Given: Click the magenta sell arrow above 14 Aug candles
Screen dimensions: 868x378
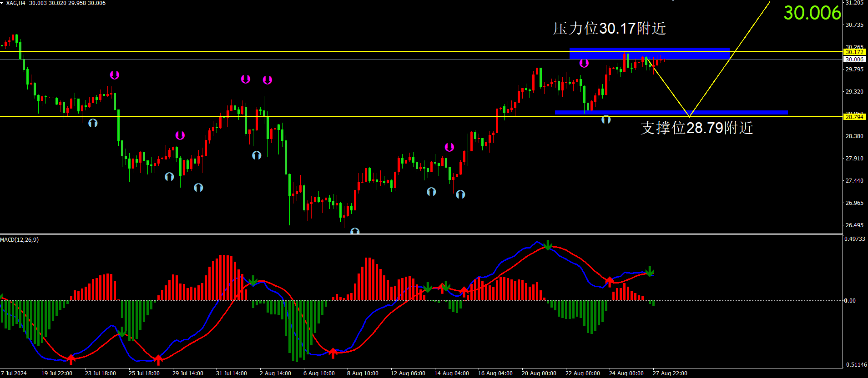Looking at the screenshot, I should click(449, 147).
